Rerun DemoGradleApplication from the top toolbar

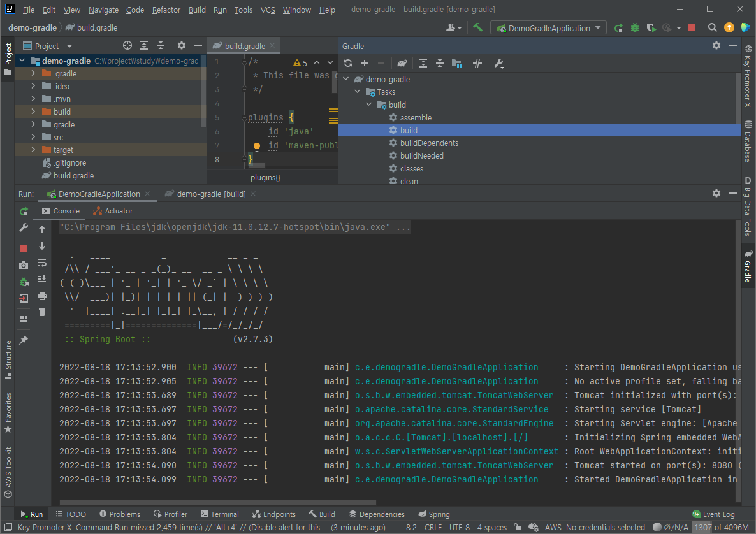tap(618, 28)
